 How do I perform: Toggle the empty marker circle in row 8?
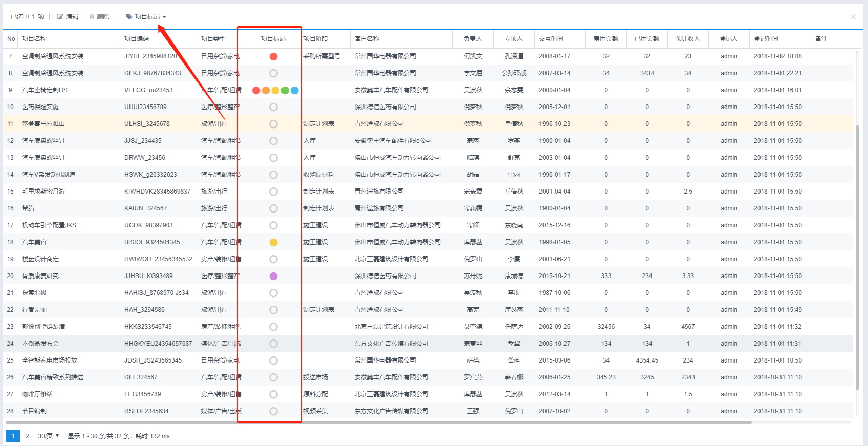pyautogui.click(x=273, y=73)
